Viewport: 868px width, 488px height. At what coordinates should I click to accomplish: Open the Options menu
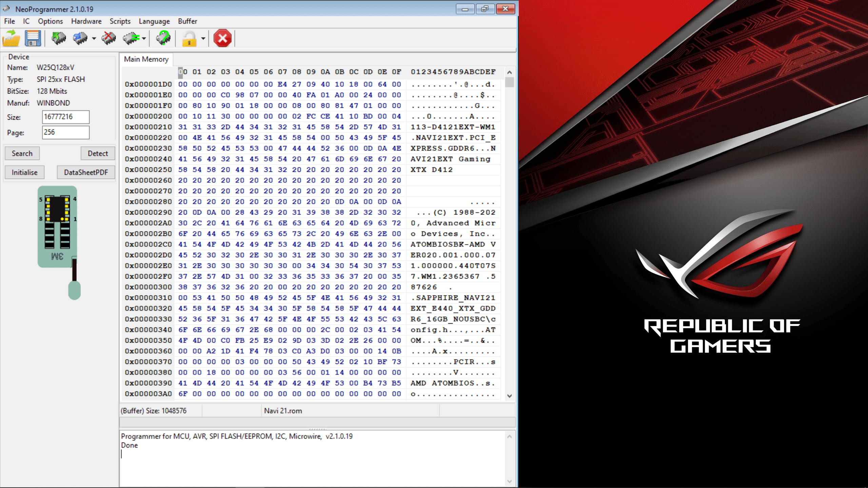pos(50,21)
